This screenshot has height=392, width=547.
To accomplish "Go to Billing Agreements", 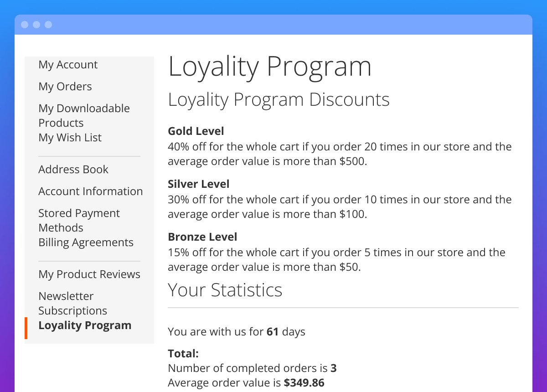I will [x=86, y=242].
